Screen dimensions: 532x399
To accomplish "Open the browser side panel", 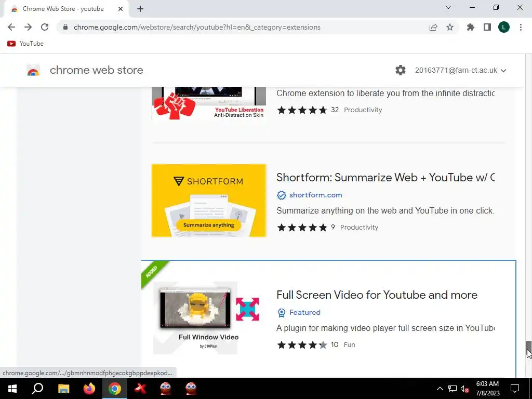I will point(487,27).
